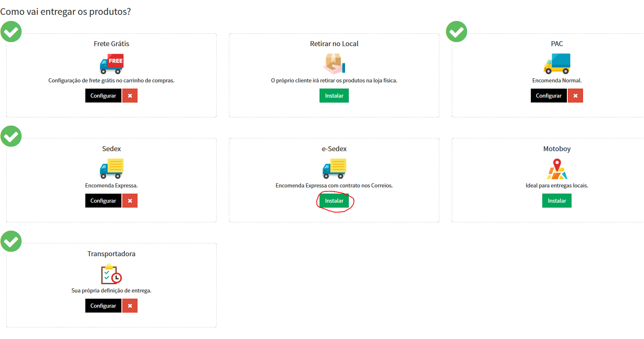Remove Transportadora with red X button
644x339 pixels.
[130, 306]
